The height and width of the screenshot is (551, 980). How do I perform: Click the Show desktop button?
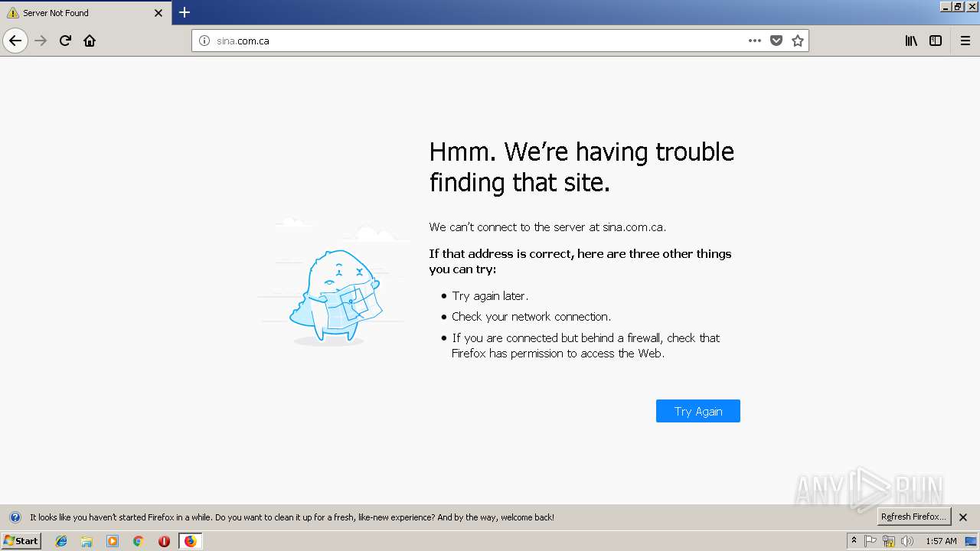coord(972,541)
